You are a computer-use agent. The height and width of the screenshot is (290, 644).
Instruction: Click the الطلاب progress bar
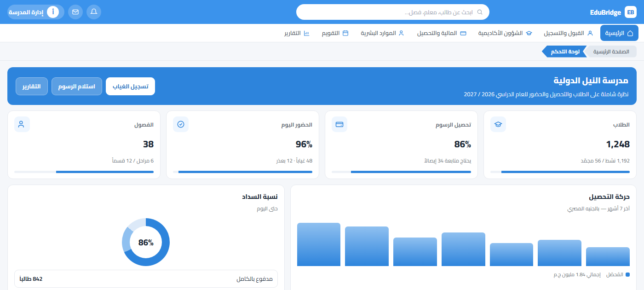click(x=560, y=172)
